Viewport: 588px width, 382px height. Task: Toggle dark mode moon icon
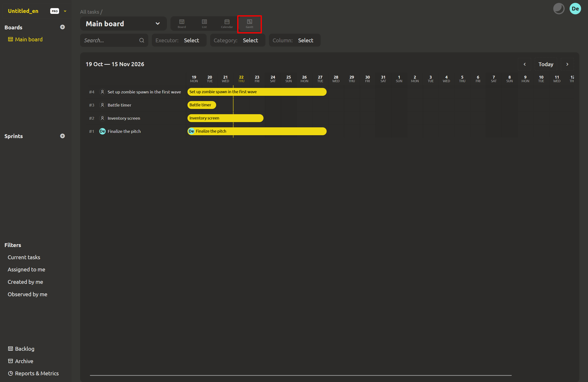(559, 9)
